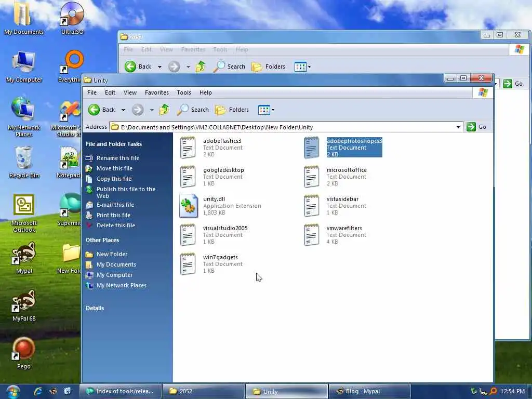Click Publish this file to the Web
This screenshot has height=399, width=532.
click(x=126, y=192)
